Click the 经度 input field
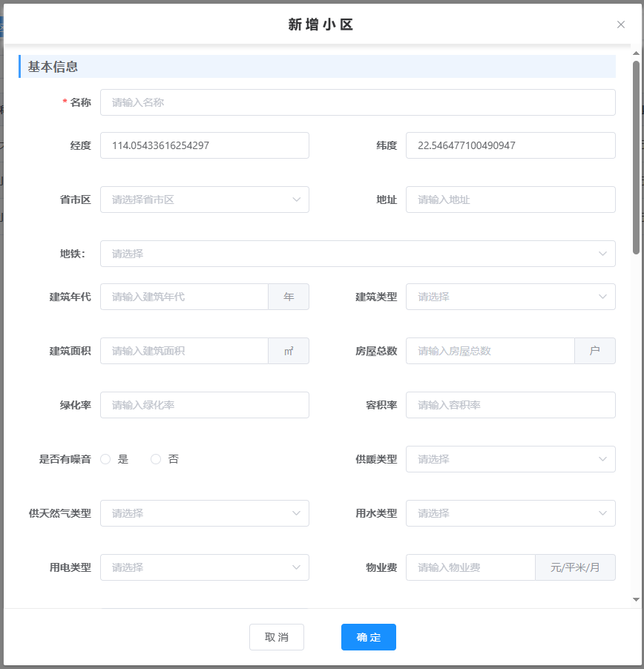The width and height of the screenshot is (644, 669). (204, 145)
